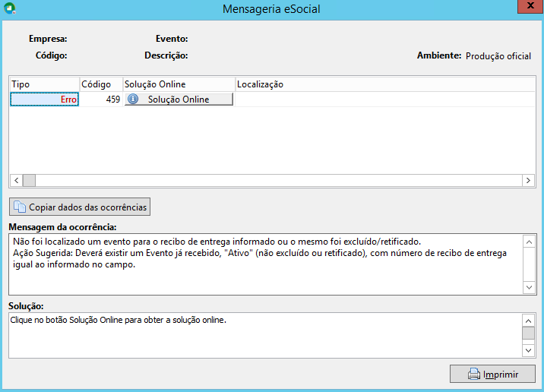Click the Empresa label

pyautogui.click(x=48, y=39)
